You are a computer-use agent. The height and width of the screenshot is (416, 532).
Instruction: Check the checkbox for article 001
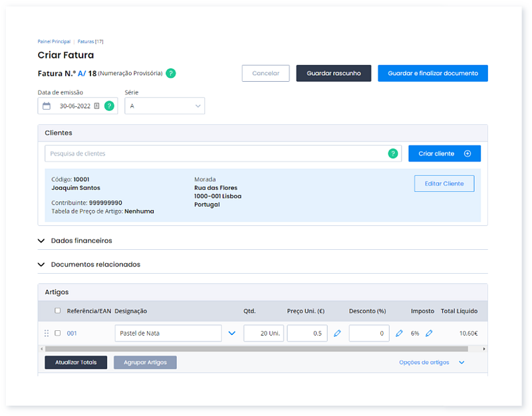pos(57,333)
